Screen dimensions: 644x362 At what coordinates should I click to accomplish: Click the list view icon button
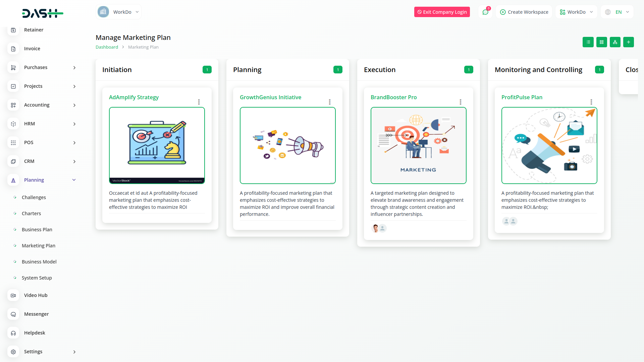click(x=588, y=42)
